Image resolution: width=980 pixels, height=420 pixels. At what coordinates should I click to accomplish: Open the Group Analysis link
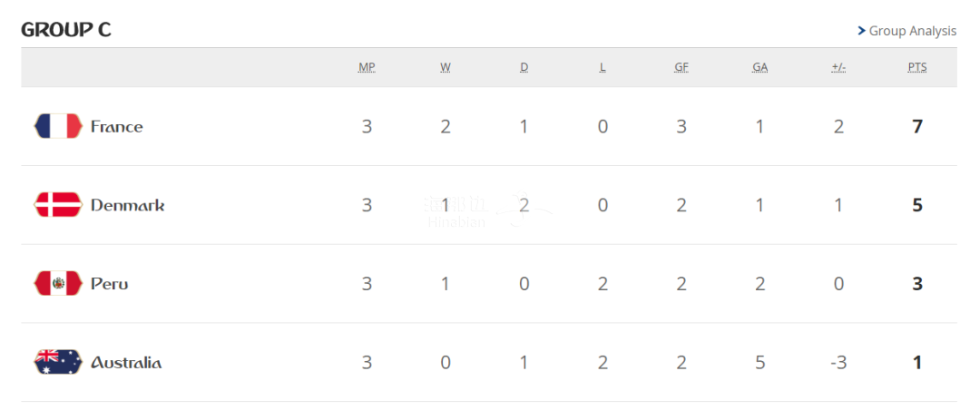[x=912, y=31]
